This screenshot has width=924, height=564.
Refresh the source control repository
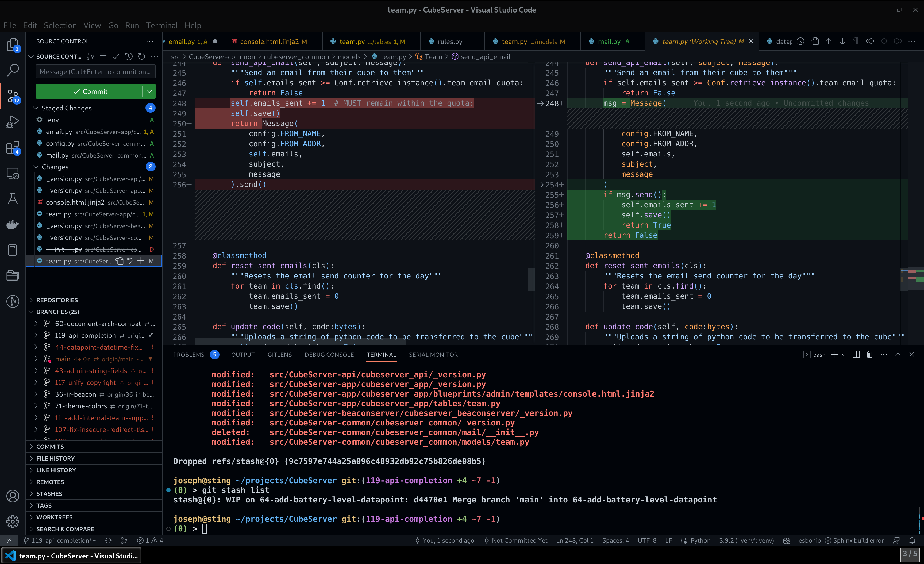point(141,56)
